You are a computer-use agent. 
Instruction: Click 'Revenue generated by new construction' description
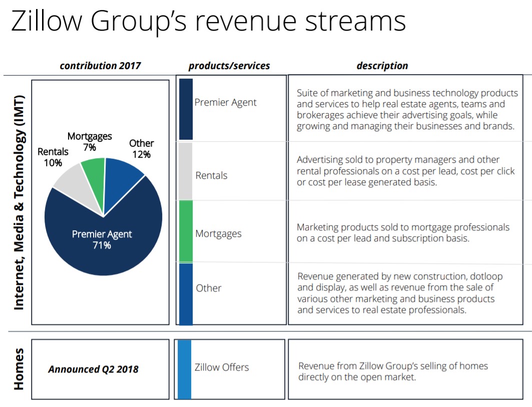[x=400, y=293]
